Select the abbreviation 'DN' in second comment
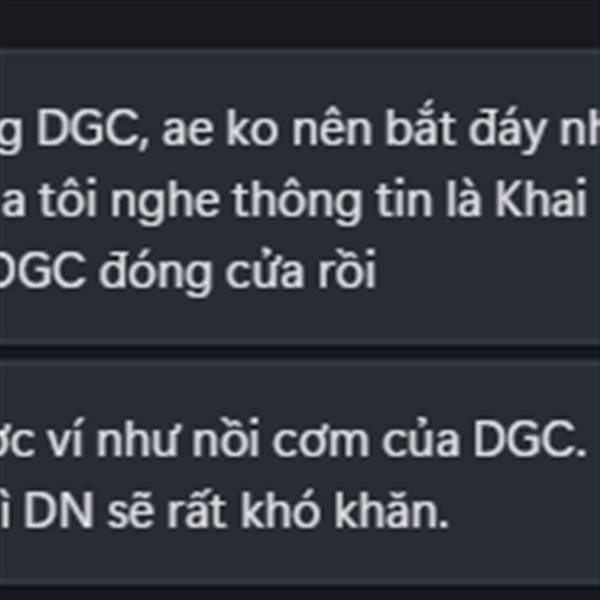600x600 pixels. [x=58, y=510]
